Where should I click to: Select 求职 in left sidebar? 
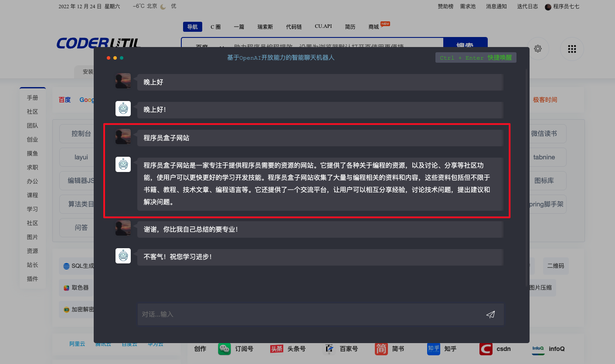(x=32, y=168)
